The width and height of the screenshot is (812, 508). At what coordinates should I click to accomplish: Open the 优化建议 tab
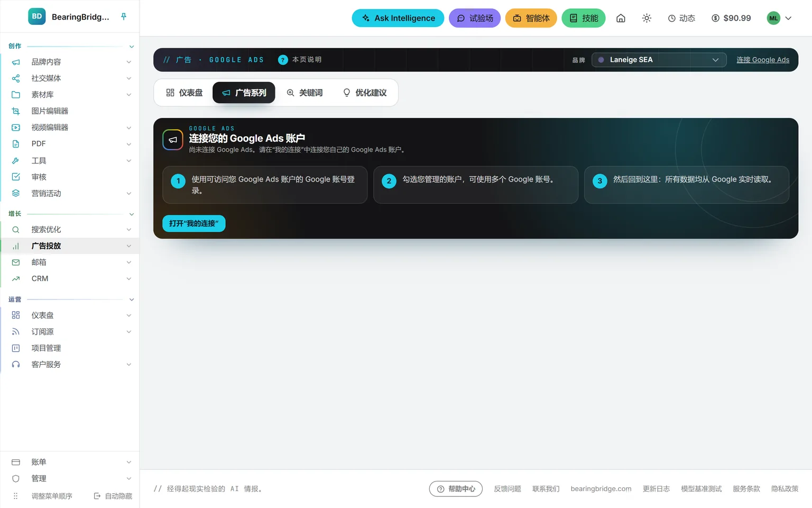(x=365, y=93)
